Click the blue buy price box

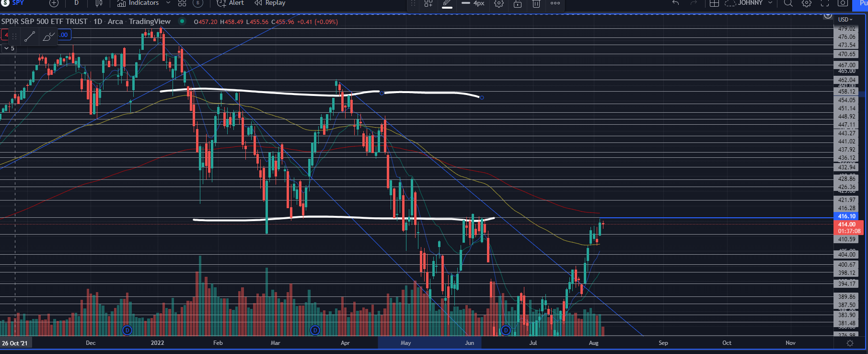pyautogui.click(x=64, y=35)
